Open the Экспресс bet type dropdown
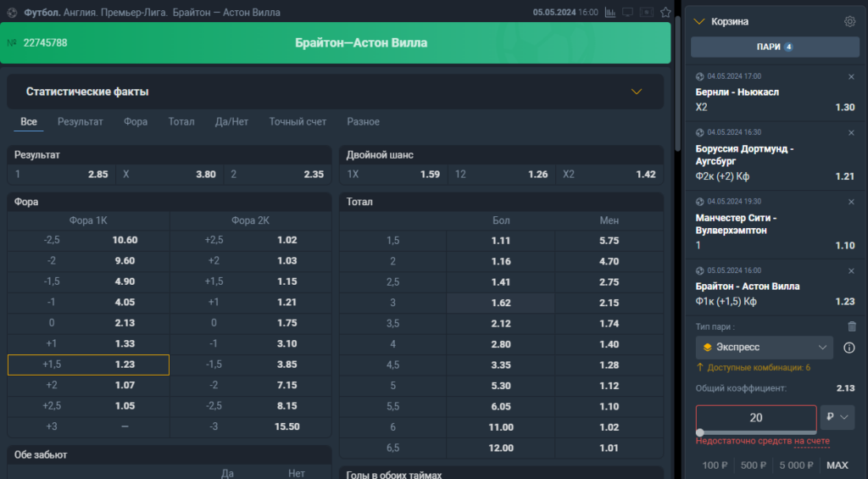Image resolution: width=868 pixels, height=479 pixels. pos(764,348)
